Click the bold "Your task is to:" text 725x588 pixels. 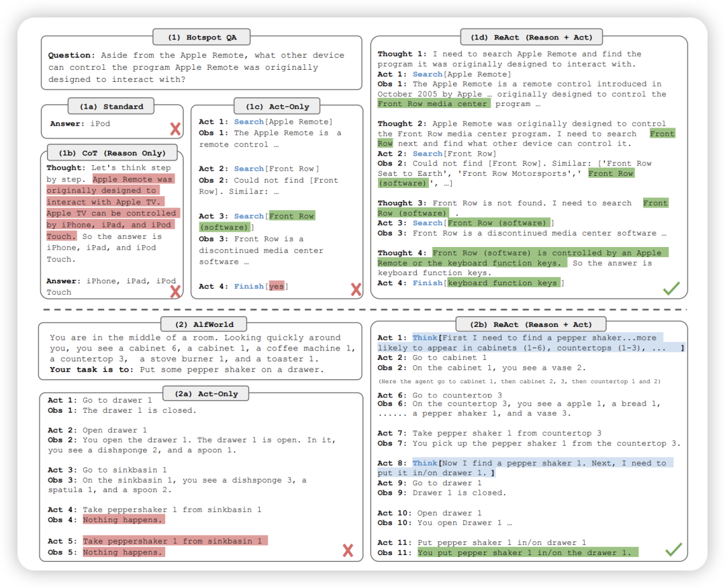click(92, 370)
